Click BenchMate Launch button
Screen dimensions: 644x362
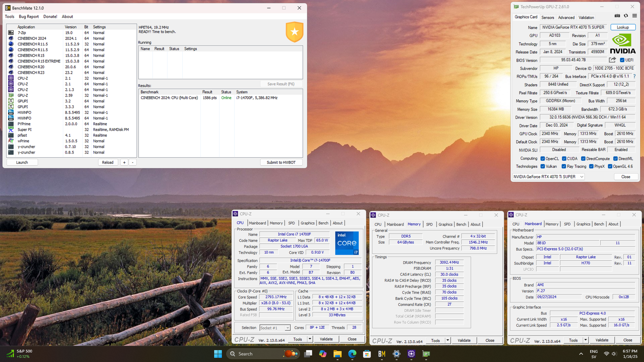coord(22,162)
